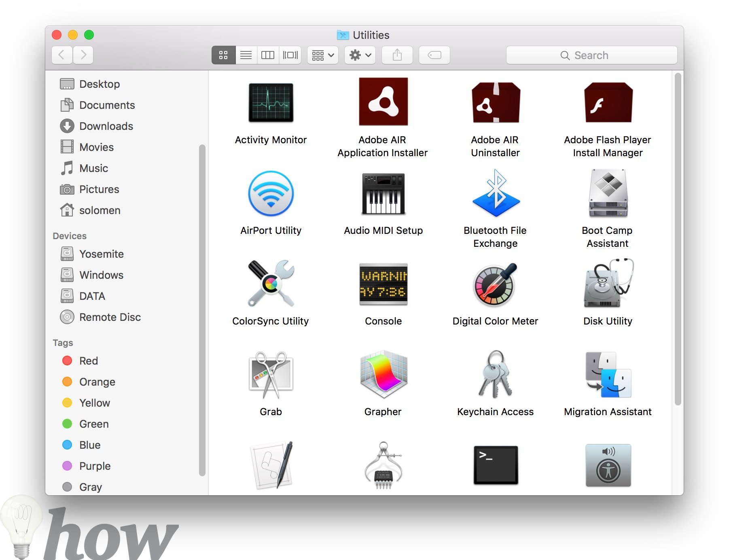The width and height of the screenshot is (729, 560).
Task: Open the Activity Monitor app icon
Action: point(271,103)
